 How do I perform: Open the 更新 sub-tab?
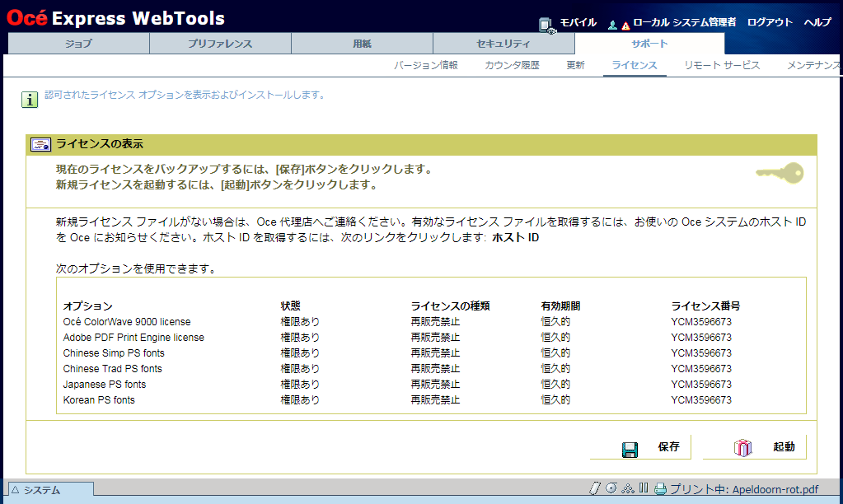click(x=575, y=65)
